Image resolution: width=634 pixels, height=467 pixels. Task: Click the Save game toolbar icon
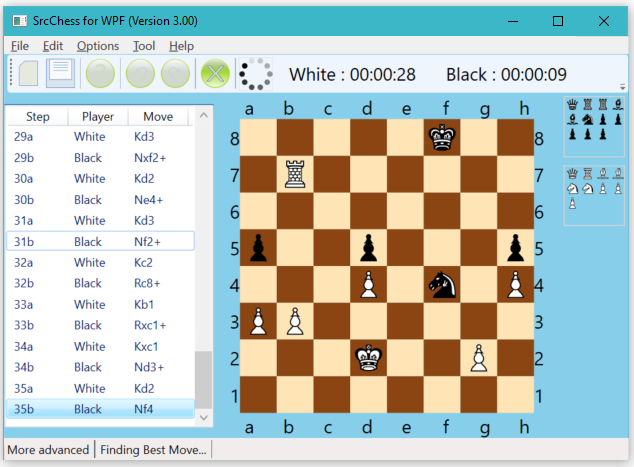(60, 73)
